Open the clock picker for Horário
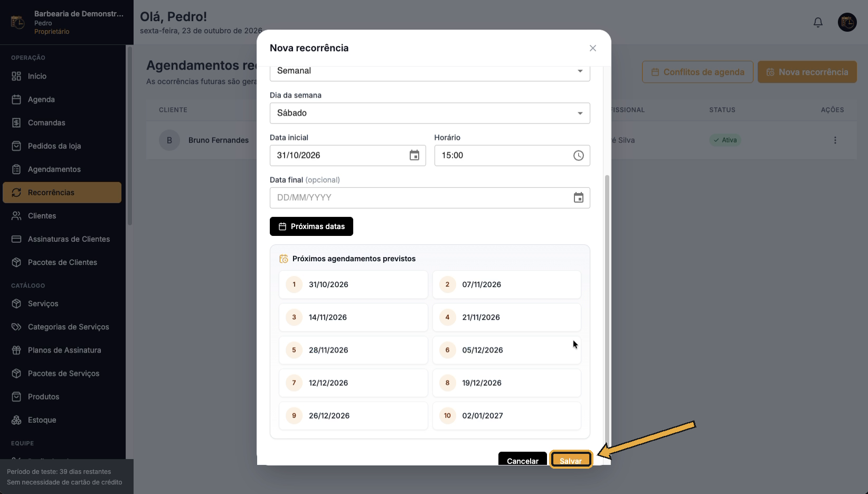The height and width of the screenshot is (494, 868). pos(579,155)
